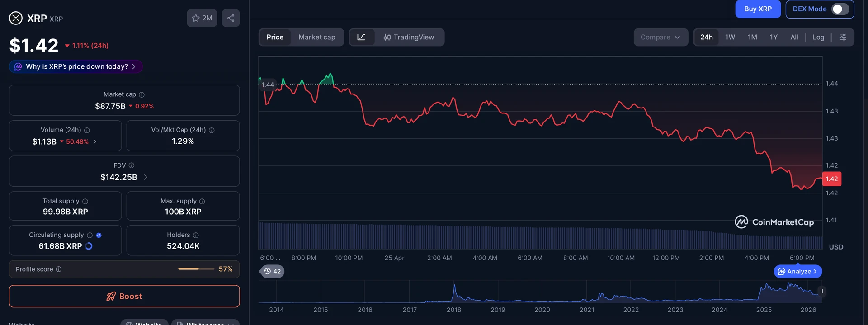Click the 25 Apr date label on axis
Viewport: 868px width, 325px height.
(394, 258)
